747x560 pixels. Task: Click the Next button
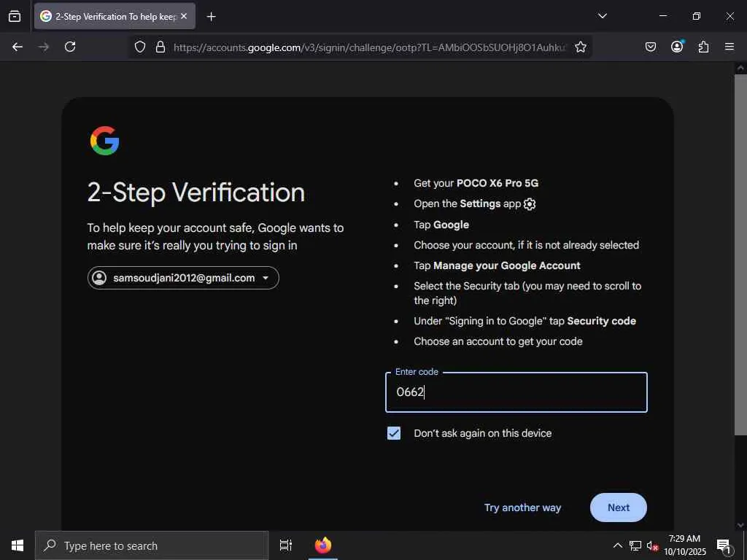618,507
